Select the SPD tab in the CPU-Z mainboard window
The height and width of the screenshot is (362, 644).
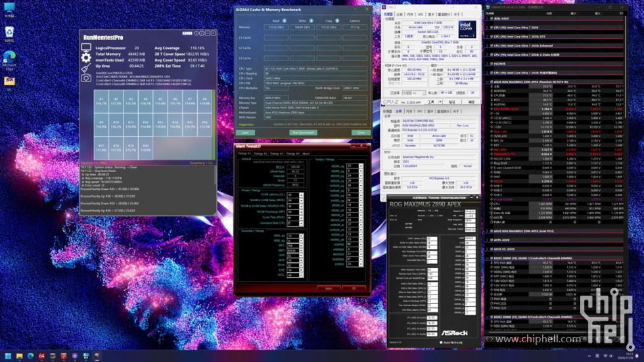pos(419,111)
